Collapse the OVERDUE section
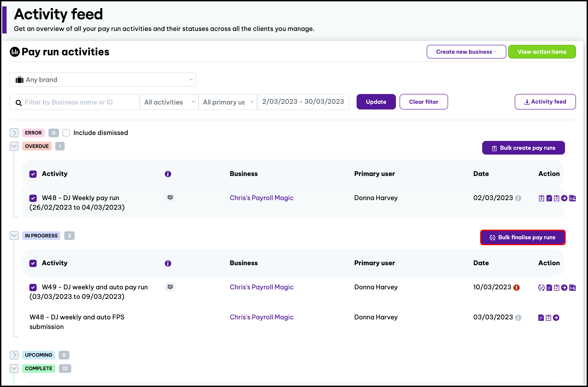This screenshot has height=387, width=588. tap(14, 146)
